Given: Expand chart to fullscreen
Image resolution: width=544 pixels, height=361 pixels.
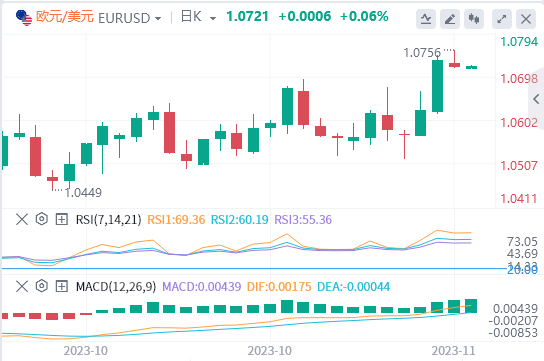Looking at the screenshot, I should tap(502, 19).
